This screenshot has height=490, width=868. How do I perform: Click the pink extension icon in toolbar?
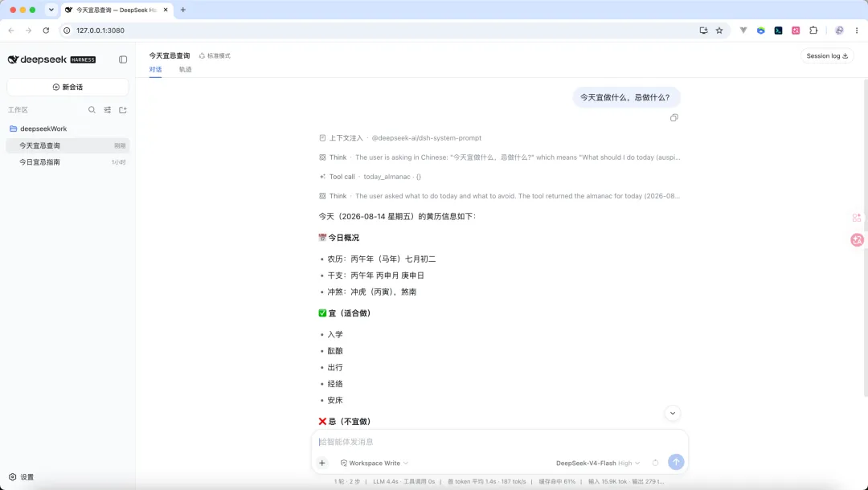point(796,31)
